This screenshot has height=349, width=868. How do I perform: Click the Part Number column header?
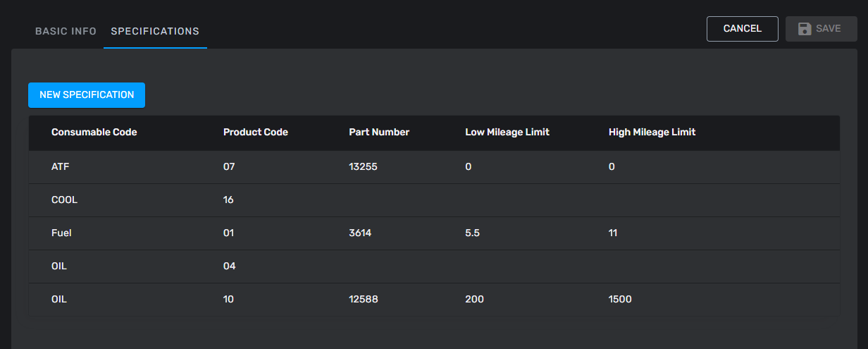coord(379,133)
